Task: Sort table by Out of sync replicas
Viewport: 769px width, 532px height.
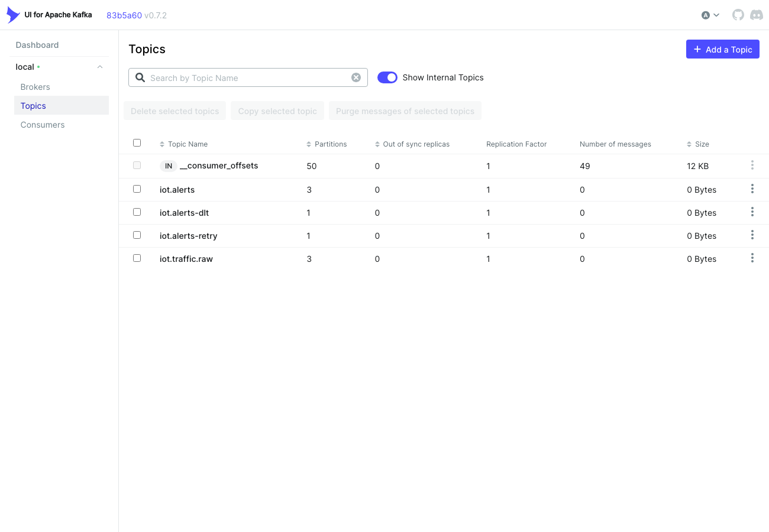Action: pos(412,144)
